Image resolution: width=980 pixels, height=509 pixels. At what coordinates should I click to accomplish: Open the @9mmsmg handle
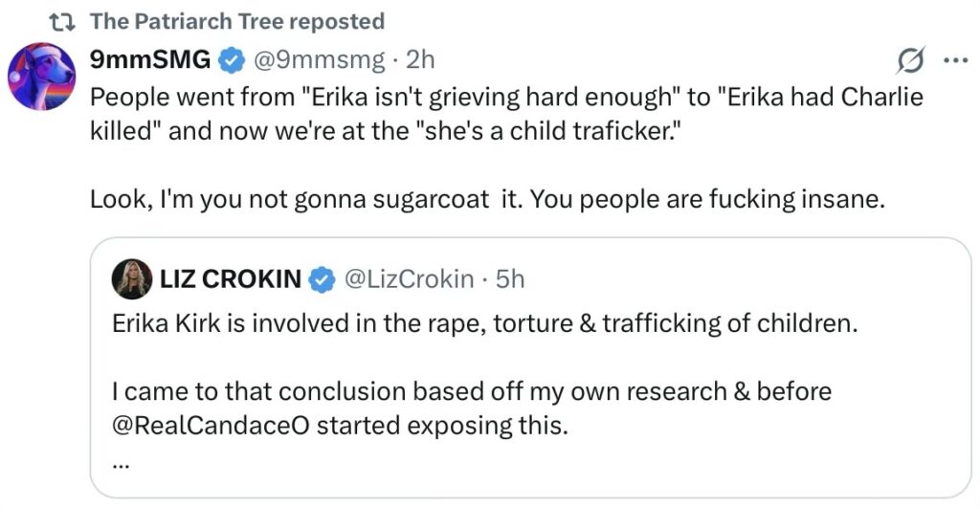pos(318,59)
